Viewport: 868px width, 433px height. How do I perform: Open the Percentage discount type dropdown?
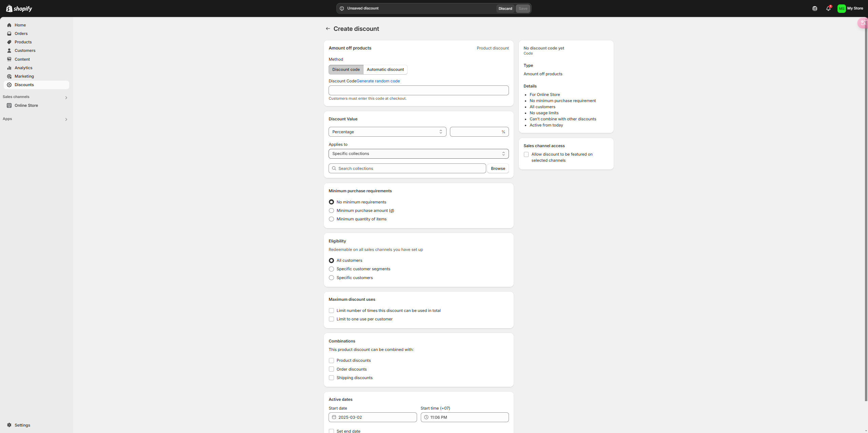pos(387,132)
